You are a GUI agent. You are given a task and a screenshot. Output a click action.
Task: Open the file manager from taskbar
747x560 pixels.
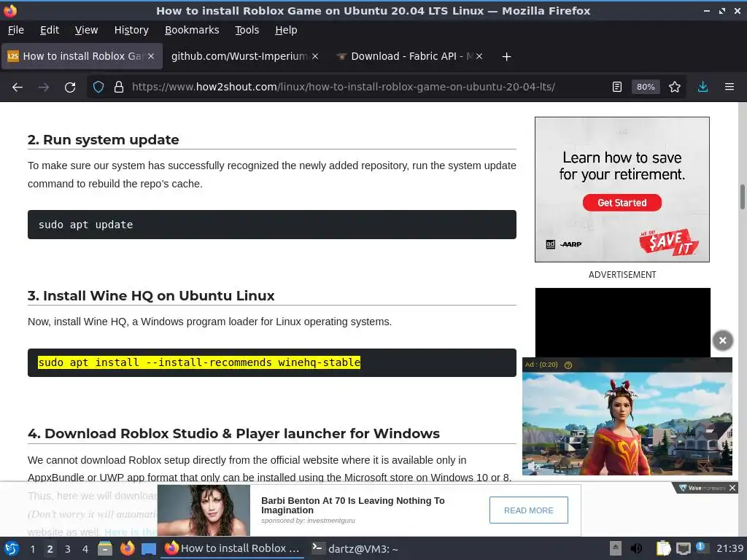pyautogui.click(x=105, y=548)
